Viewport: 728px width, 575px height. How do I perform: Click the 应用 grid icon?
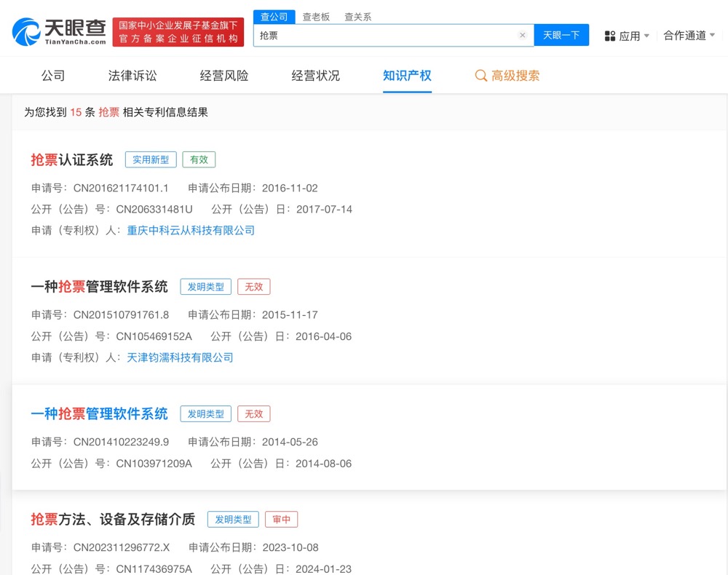pyautogui.click(x=610, y=36)
